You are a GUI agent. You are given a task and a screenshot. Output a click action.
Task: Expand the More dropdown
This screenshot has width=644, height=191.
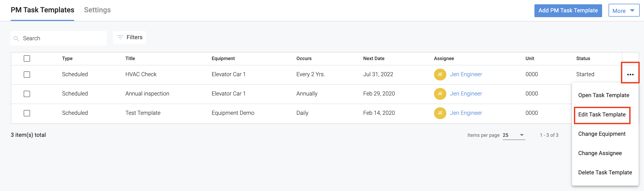(624, 11)
